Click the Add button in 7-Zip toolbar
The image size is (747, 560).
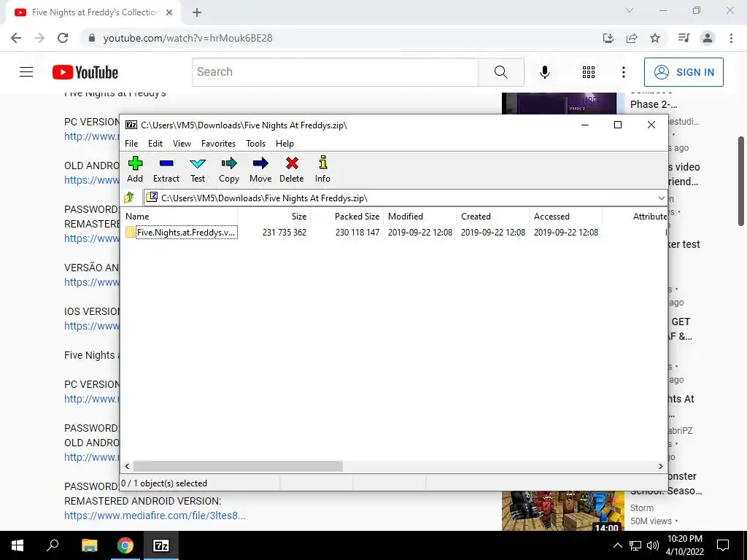coord(135,169)
